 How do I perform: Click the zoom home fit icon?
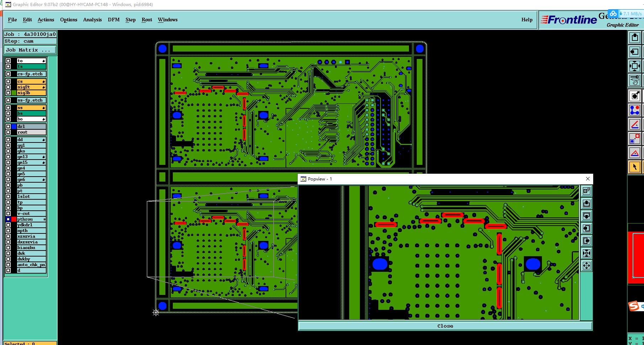pos(635,66)
